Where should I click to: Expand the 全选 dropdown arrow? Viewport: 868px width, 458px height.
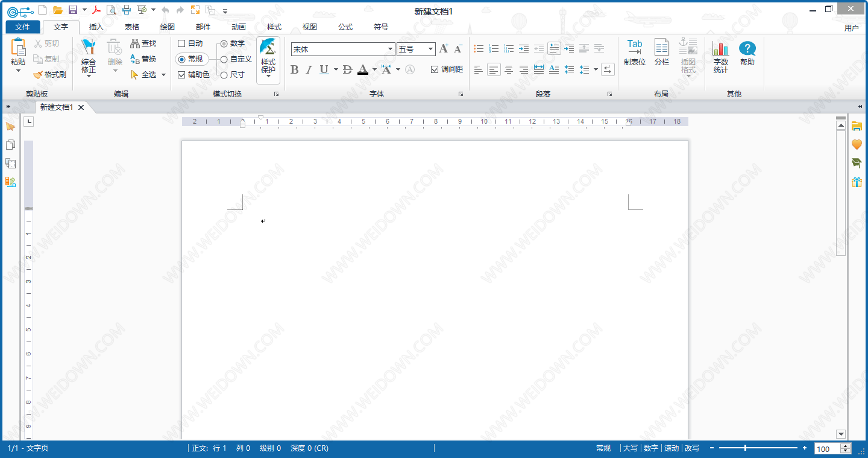click(163, 75)
